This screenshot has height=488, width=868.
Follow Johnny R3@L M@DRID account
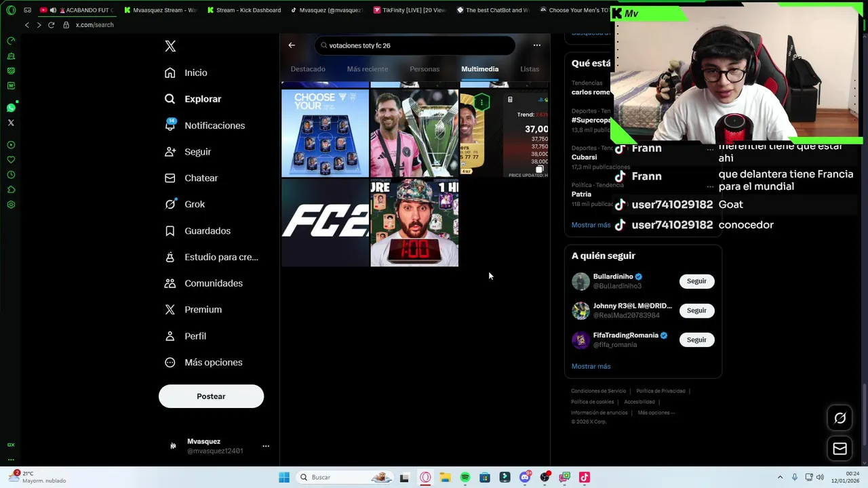pos(696,310)
